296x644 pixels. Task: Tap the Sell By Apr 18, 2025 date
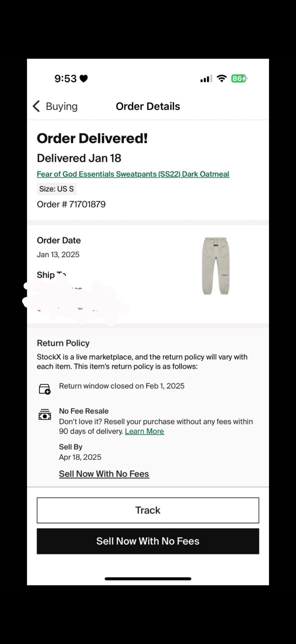point(80,457)
